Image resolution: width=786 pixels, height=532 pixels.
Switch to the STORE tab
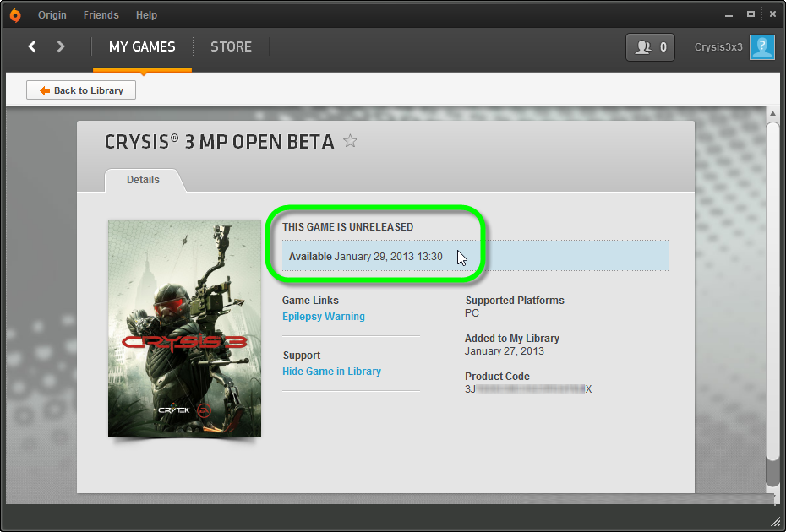click(x=231, y=46)
